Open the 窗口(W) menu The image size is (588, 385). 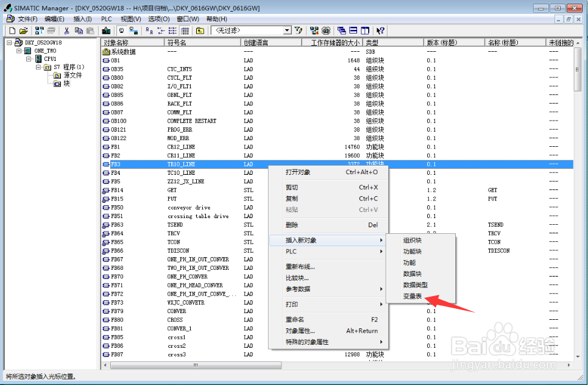click(188, 19)
